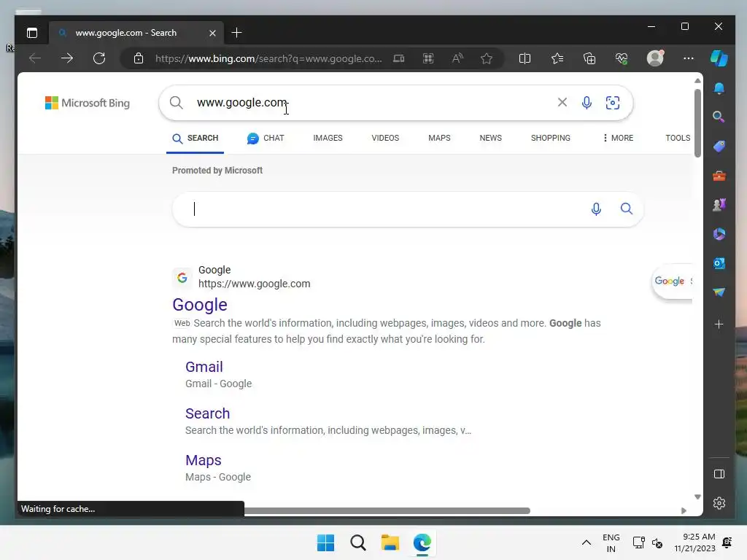The image size is (747, 560).
Task: Add page to favorites star
Action: coord(487,58)
